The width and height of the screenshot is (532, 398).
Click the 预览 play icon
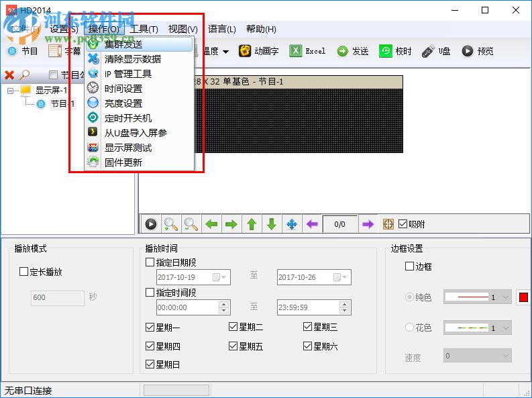[467, 51]
